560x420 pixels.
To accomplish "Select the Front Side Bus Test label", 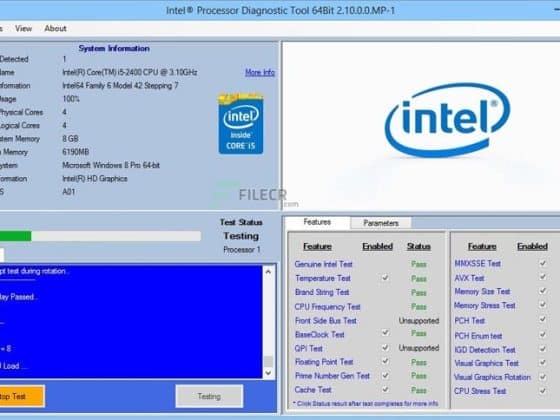I will pyautogui.click(x=326, y=321).
